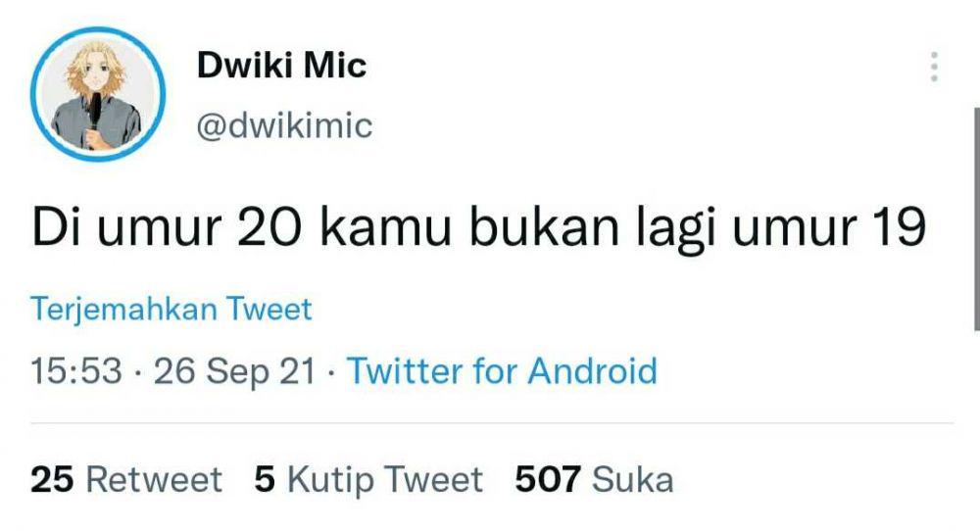
Task: Open the @dwikimic handle
Action: pyautogui.click(x=284, y=125)
